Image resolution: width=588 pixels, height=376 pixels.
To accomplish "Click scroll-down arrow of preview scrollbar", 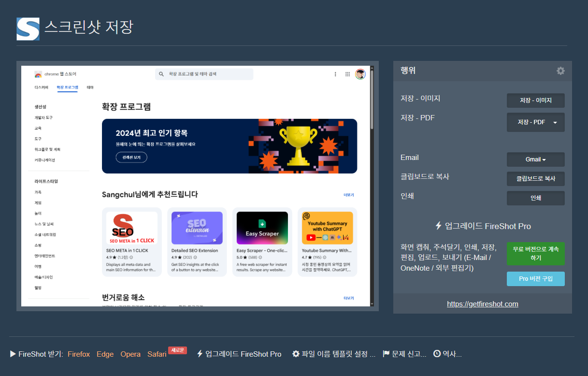I will coord(372,304).
